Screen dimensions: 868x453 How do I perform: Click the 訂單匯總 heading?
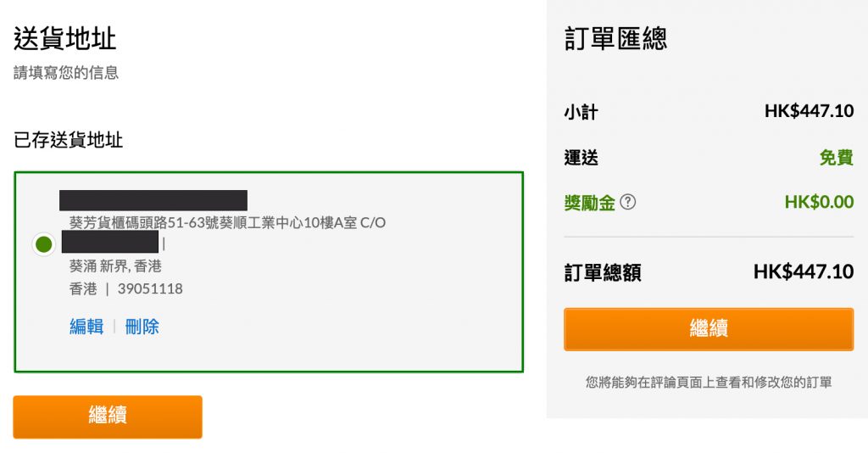(615, 39)
